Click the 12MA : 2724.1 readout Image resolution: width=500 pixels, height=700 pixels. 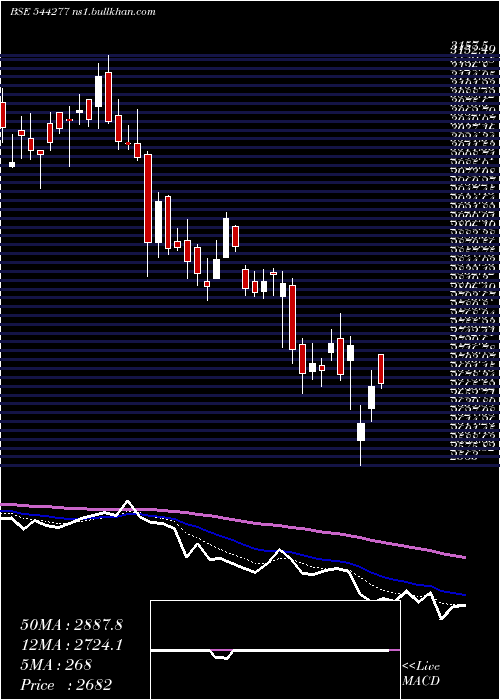[71, 645]
